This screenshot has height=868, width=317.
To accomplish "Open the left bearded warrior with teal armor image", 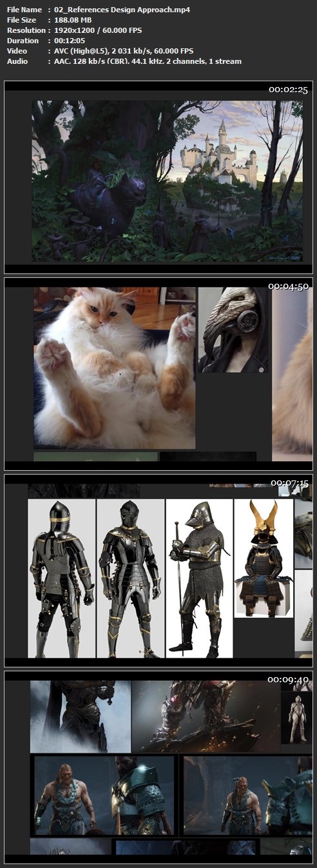I will tap(104, 795).
